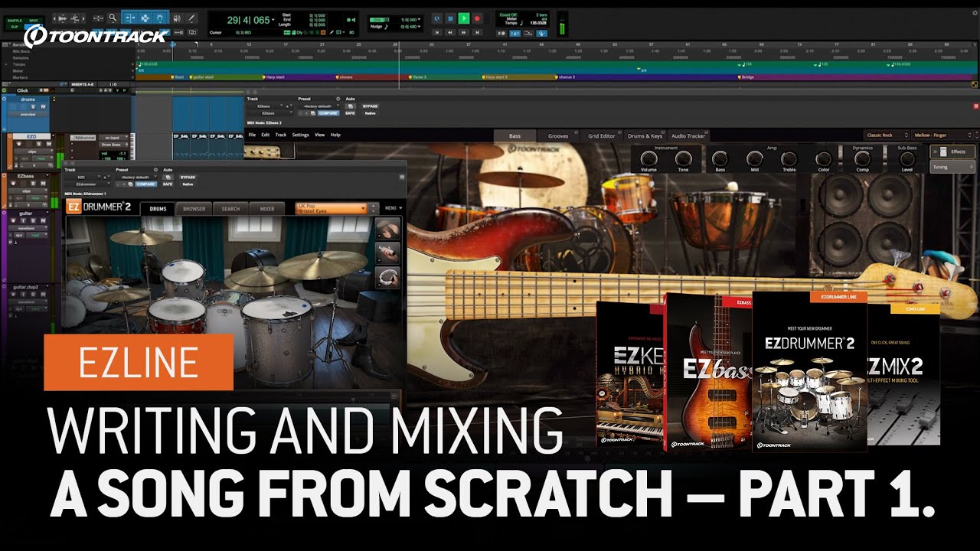Mute the drums track

click(43, 106)
